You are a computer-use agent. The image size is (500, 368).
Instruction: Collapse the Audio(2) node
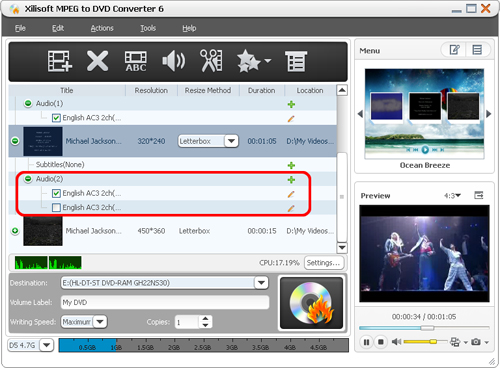(28, 179)
